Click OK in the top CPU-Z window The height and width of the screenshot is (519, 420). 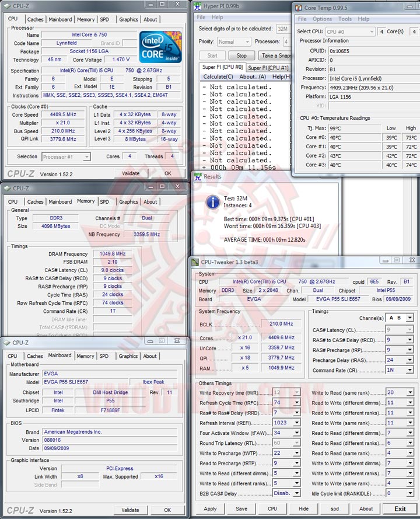click(x=167, y=173)
